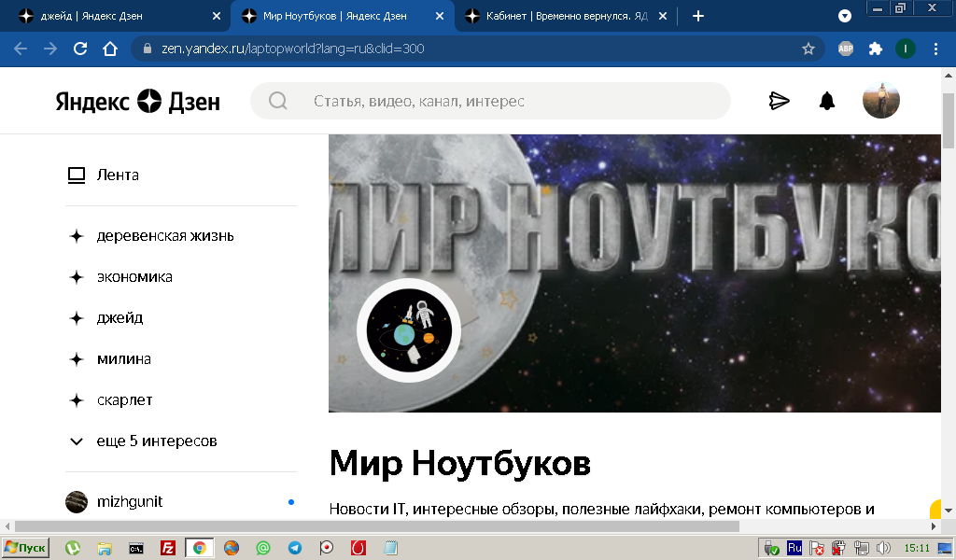Close the 'Кабинет' tab
The height and width of the screenshot is (560, 956).
tap(663, 17)
